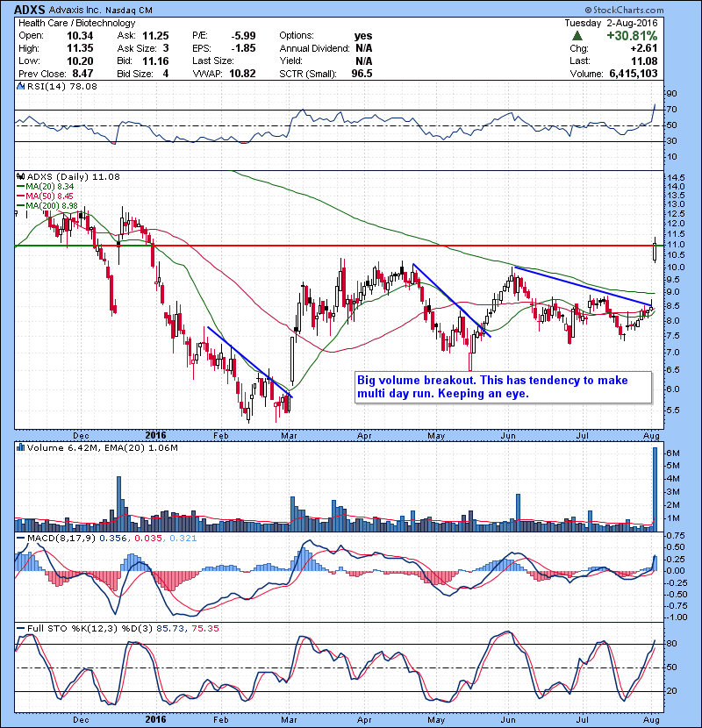Viewport: 702px width, 728px height.
Task: Click the date Tuesday 2-Aug-2016
Action: tap(611, 23)
